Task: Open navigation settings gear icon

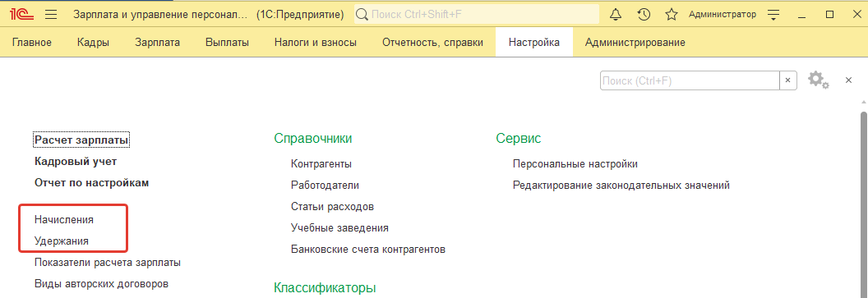Action: pos(818,80)
